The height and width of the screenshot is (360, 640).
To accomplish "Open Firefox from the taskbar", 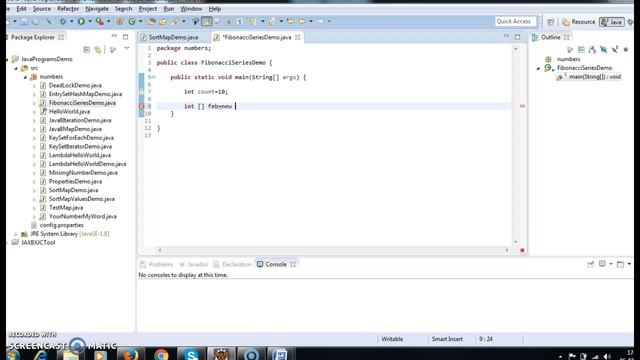I will pos(131,354).
